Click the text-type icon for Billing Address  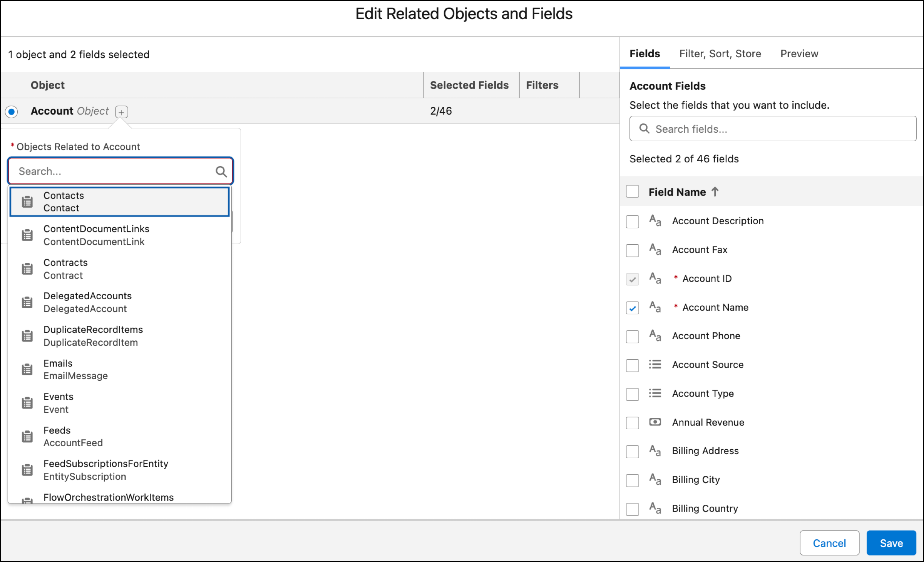pos(655,450)
